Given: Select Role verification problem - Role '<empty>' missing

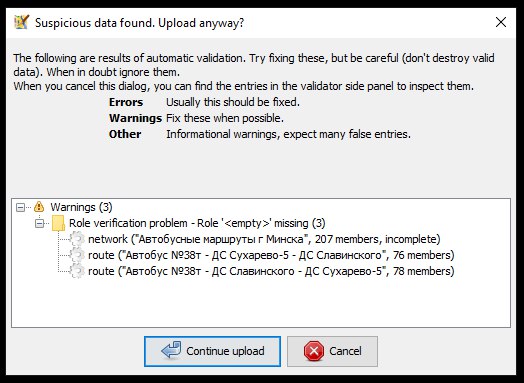Looking at the screenshot, I should click(x=197, y=223).
